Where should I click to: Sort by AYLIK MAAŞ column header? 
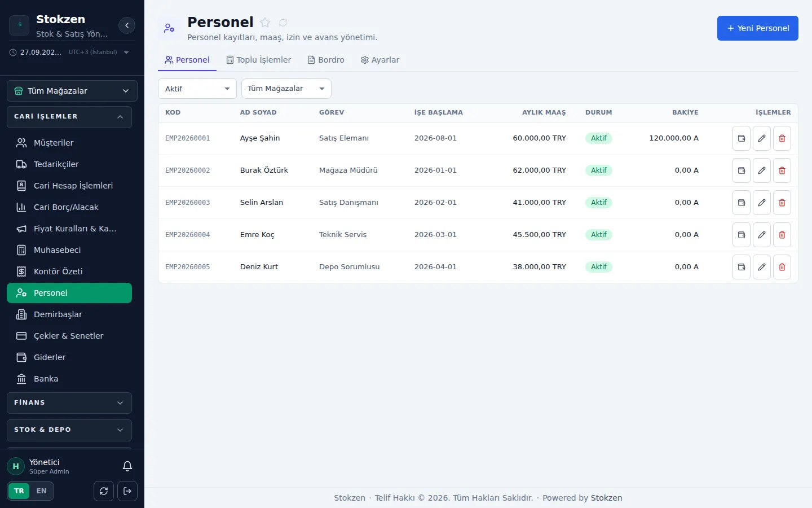click(544, 112)
